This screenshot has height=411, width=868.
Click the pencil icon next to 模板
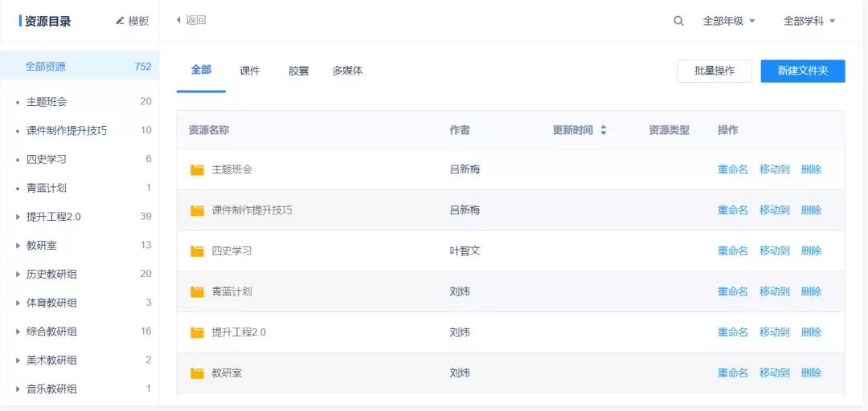(120, 21)
